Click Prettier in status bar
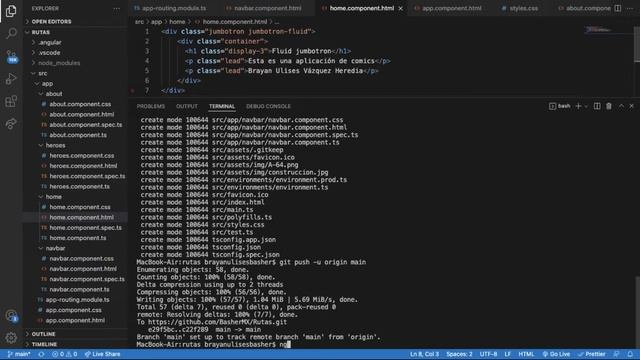Image resolution: width=640 pixels, height=360 pixels. [x=591, y=354]
